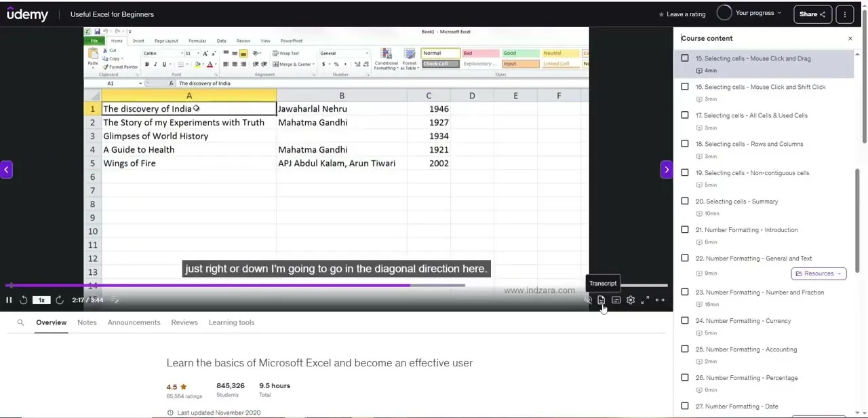Switch to the Reviews tab
868x418 pixels.
click(184, 322)
